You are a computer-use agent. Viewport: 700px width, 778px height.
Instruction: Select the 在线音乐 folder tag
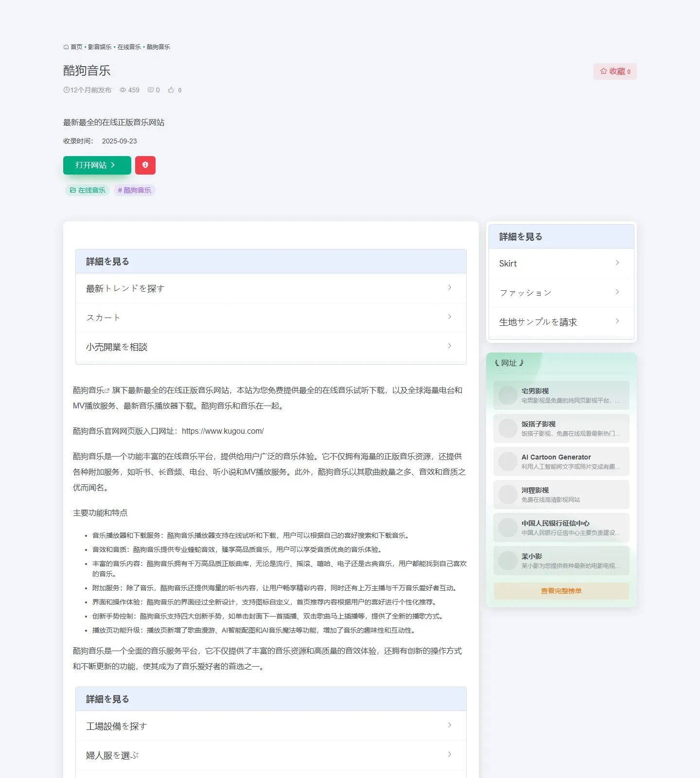[x=87, y=190]
